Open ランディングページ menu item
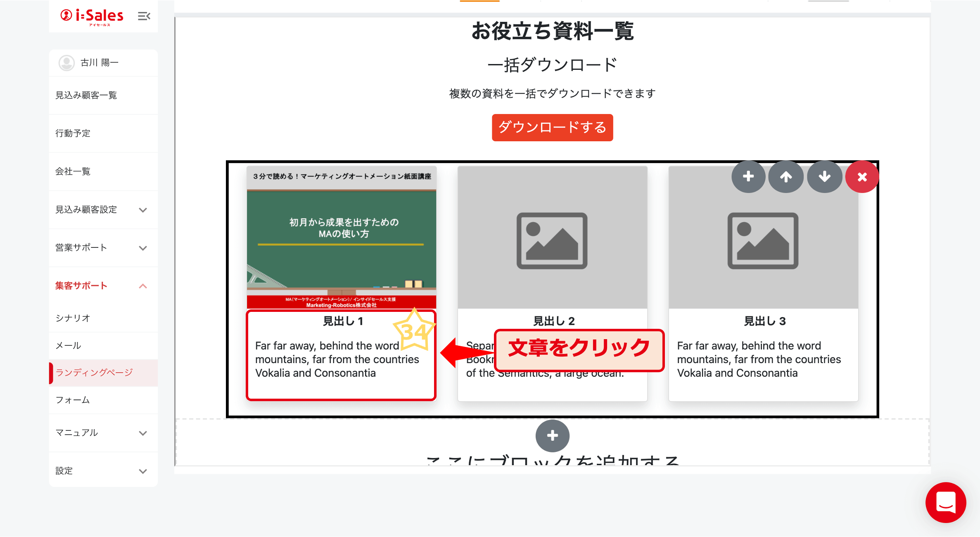 (94, 373)
